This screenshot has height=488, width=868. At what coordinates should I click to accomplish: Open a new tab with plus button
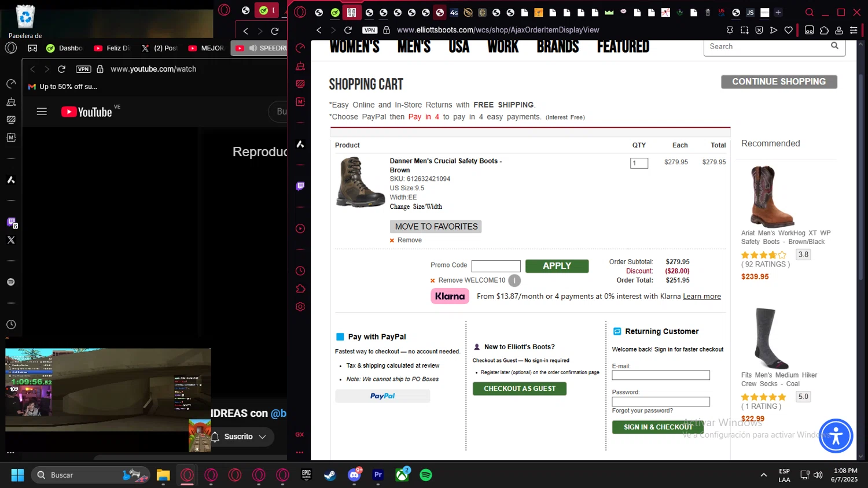pyautogui.click(x=778, y=12)
